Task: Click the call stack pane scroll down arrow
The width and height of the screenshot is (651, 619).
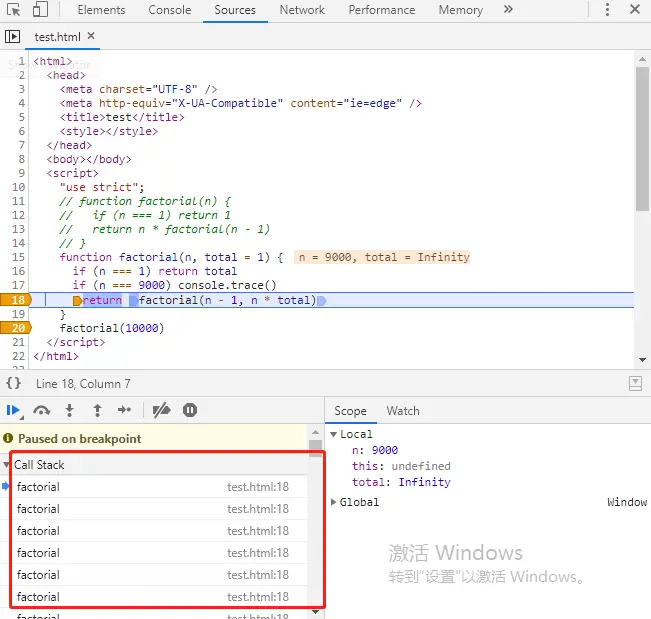Action: [316, 612]
